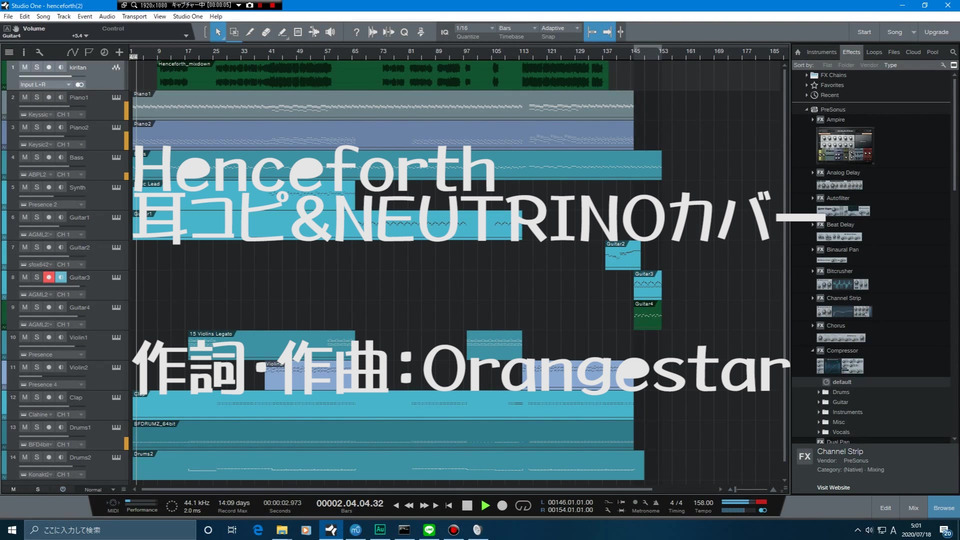Open the File menu

coord(8,17)
